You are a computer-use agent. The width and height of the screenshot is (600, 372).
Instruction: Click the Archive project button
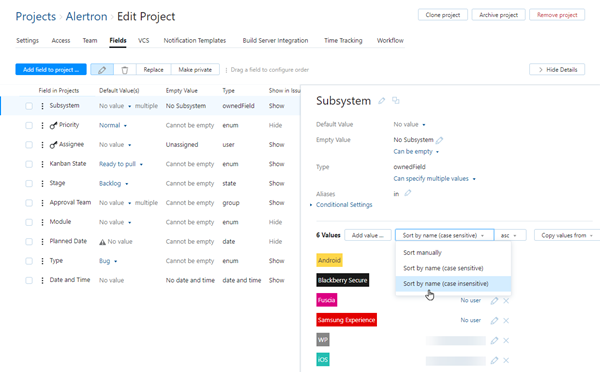[x=498, y=15]
